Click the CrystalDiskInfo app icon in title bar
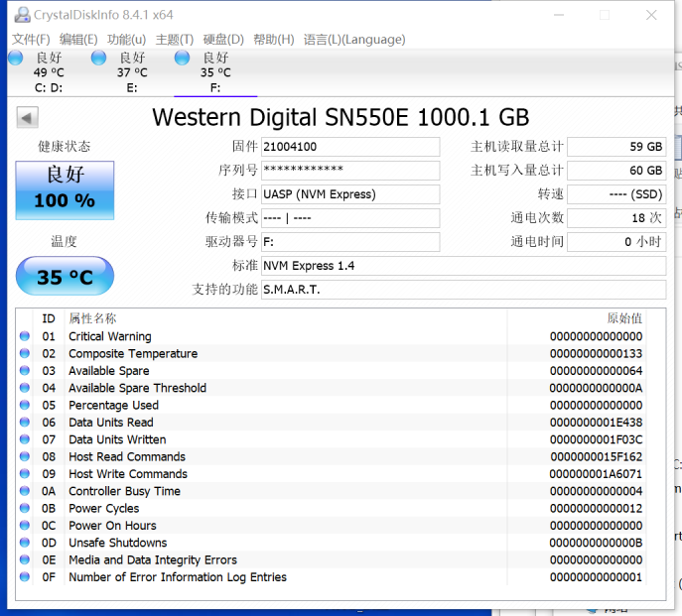 click(x=22, y=15)
